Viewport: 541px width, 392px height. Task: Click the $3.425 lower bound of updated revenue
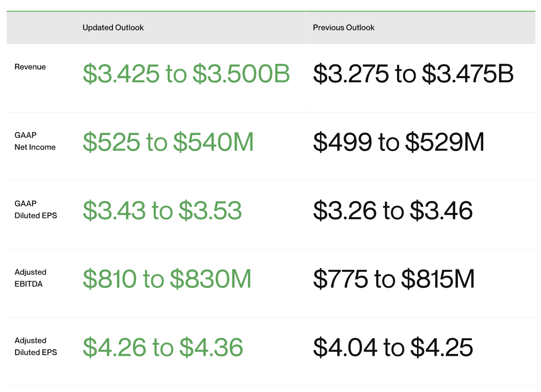(x=121, y=73)
